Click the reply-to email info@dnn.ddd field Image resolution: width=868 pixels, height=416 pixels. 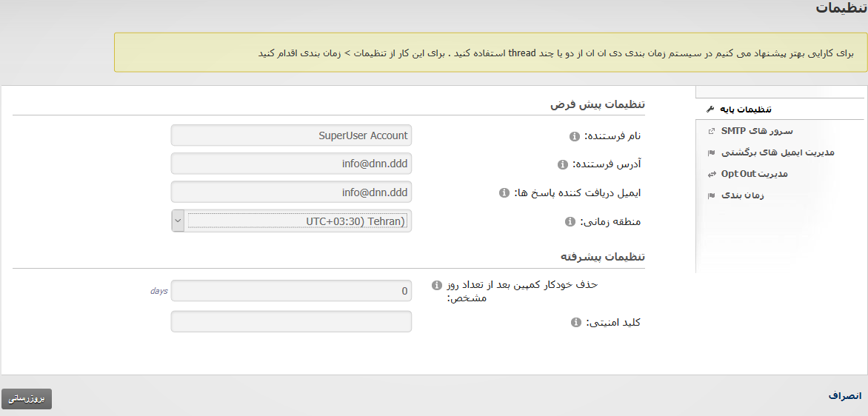click(291, 192)
